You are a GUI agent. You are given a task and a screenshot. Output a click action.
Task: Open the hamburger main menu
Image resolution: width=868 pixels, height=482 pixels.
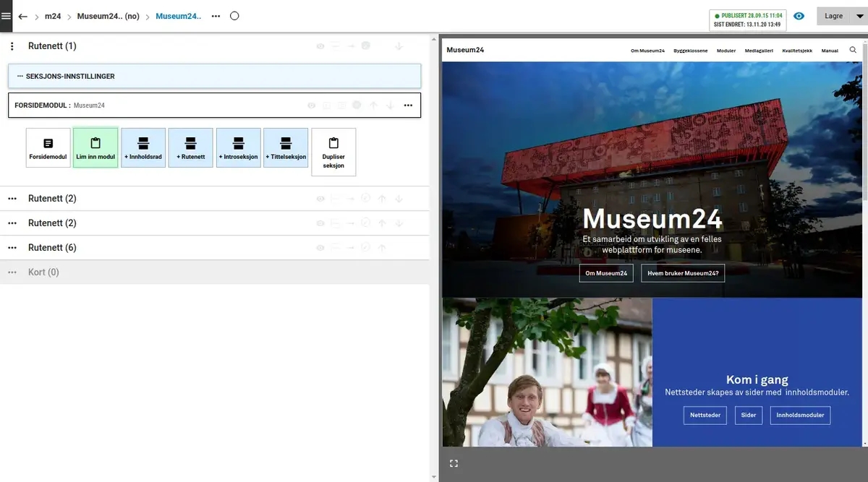7,16
